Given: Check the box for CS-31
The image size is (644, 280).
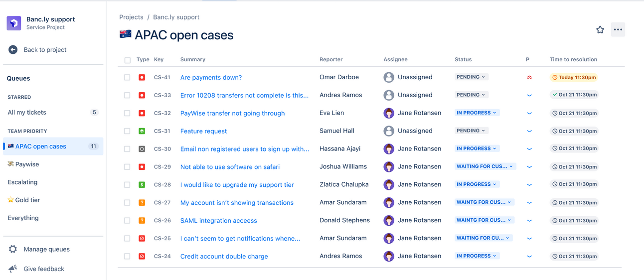Looking at the screenshot, I should (x=127, y=131).
